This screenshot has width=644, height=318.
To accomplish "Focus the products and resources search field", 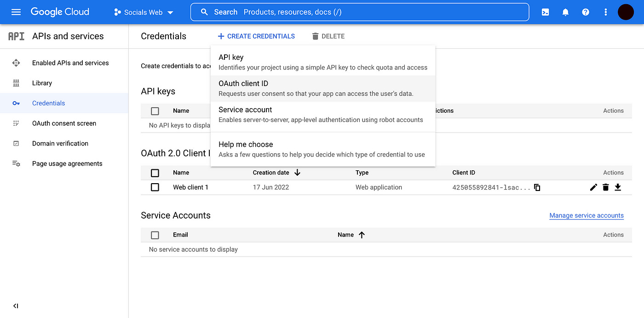I will (360, 12).
